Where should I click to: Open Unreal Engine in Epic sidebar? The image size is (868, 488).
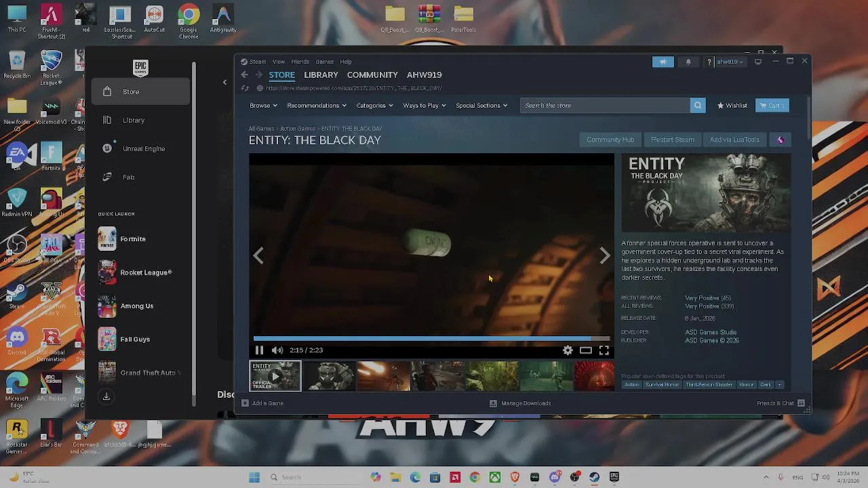(x=140, y=148)
